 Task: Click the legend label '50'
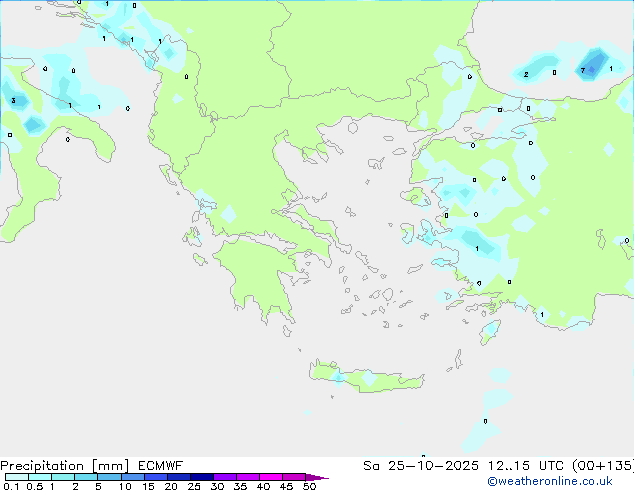coord(309,486)
